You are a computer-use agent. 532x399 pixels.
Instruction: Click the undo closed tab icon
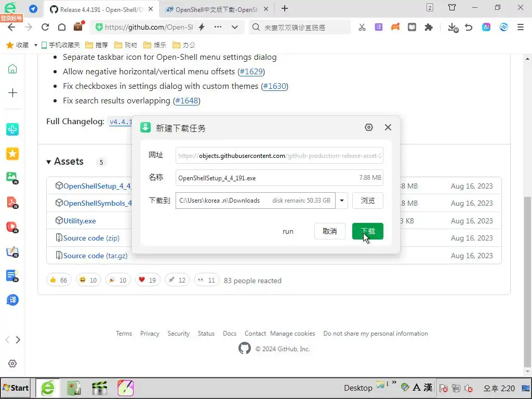click(469, 27)
